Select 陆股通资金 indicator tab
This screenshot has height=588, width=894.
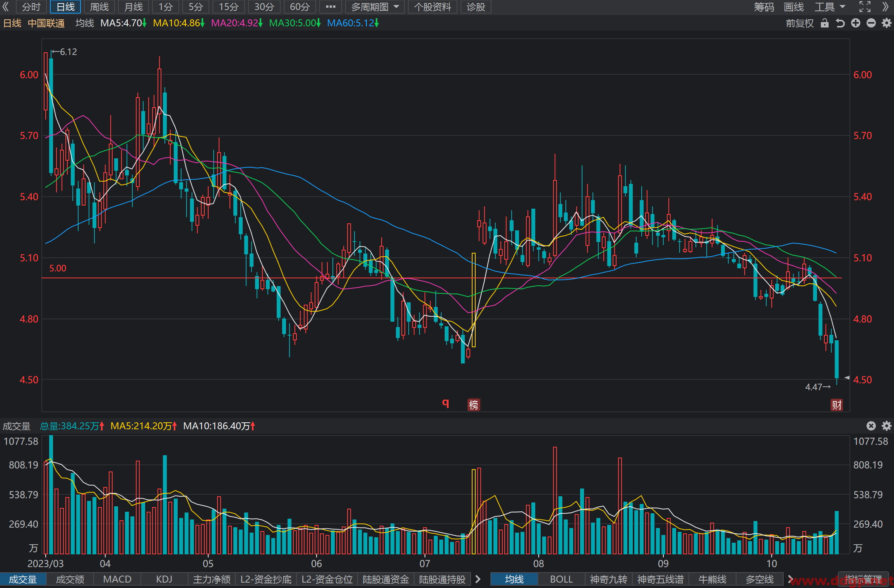386,579
